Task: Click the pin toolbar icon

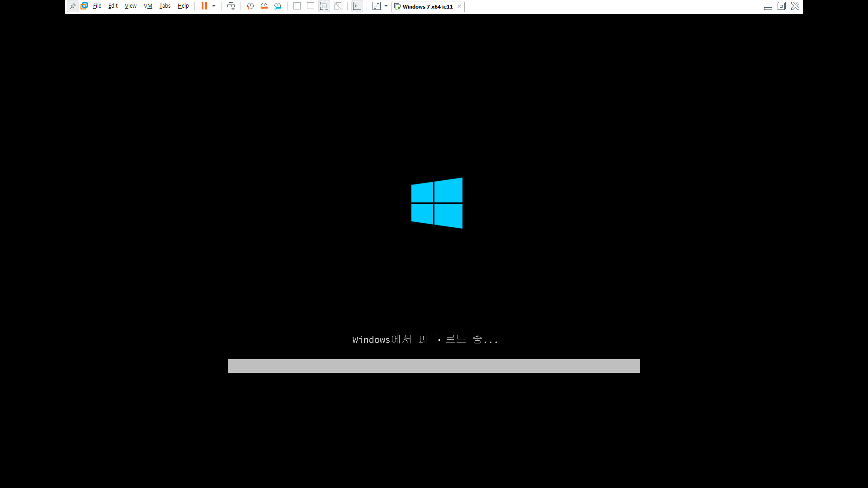Action: pos(73,6)
